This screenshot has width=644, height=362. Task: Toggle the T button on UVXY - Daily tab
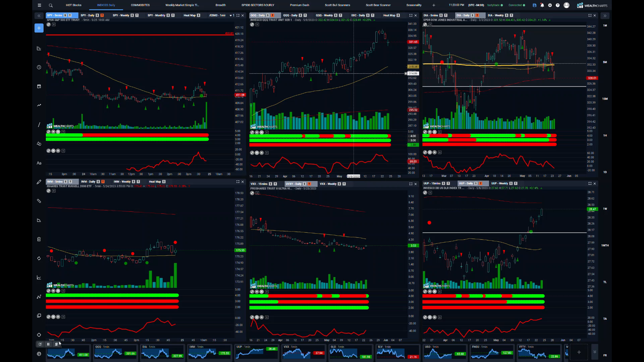pos(309,184)
